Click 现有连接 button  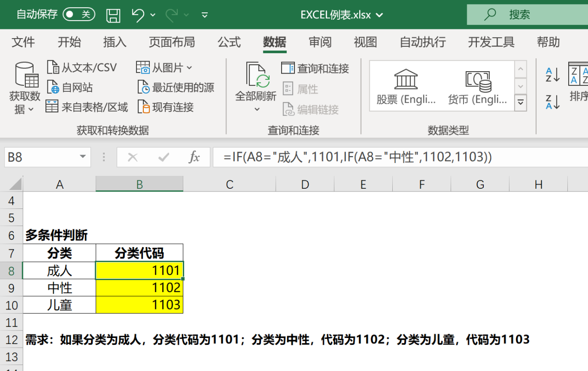click(166, 107)
